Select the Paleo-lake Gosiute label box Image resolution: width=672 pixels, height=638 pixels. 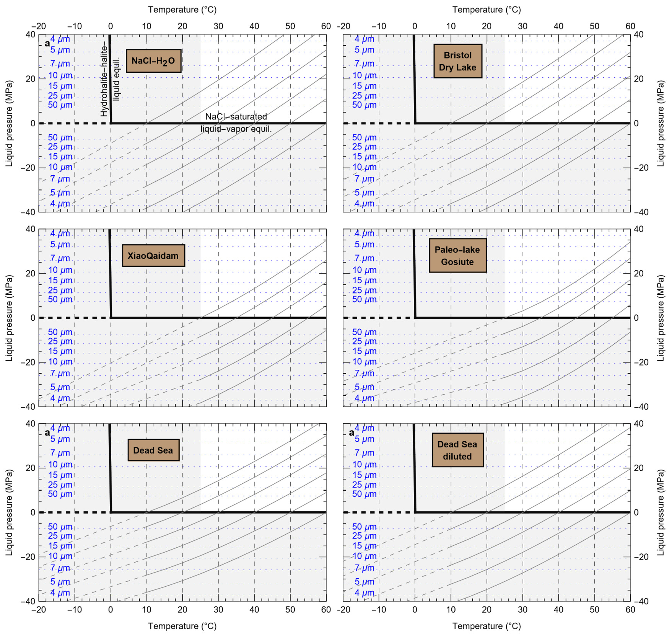[x=457, y=256]
